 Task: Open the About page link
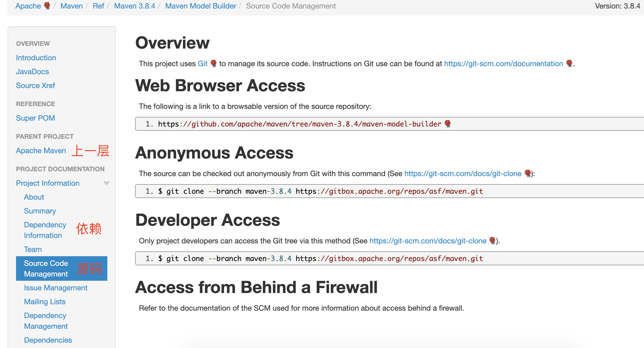coord(34,197)
